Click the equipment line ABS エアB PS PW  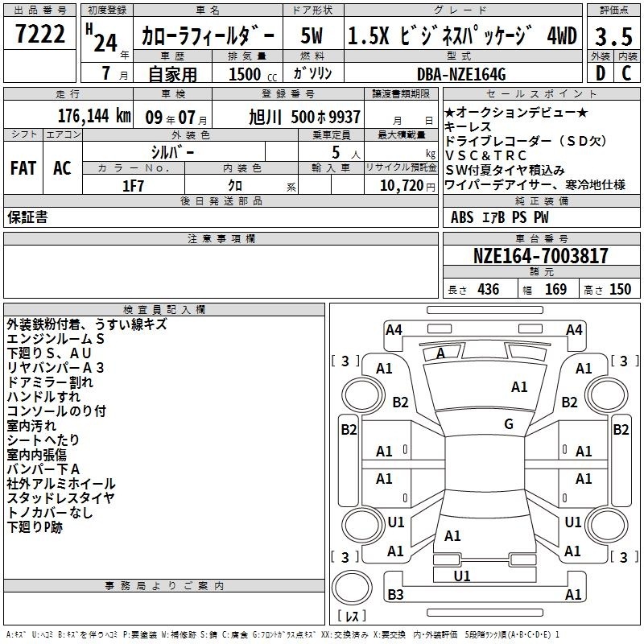pyautogui.click(x=499, y=217)
